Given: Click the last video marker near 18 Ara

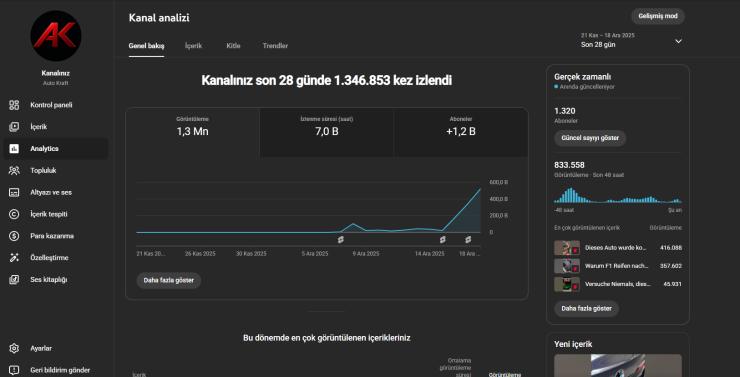Looking at the screenshot, I should point(468,240).
